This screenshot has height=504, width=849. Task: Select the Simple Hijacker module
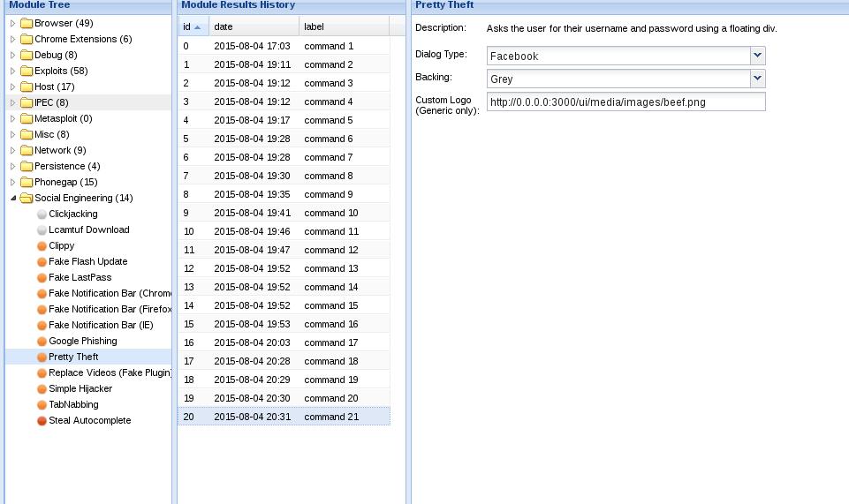[80, 389]
